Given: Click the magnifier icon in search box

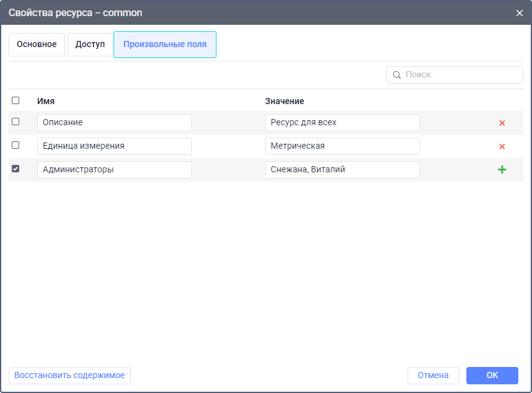Looking at the screenshot, I should click(396, 75).
